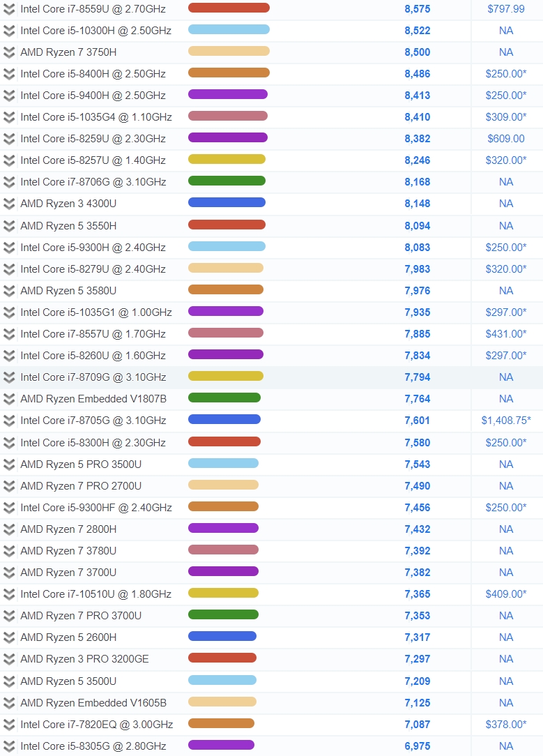
Task: Click the $431.00* price for i7-8557U
Action: [506, 333]
